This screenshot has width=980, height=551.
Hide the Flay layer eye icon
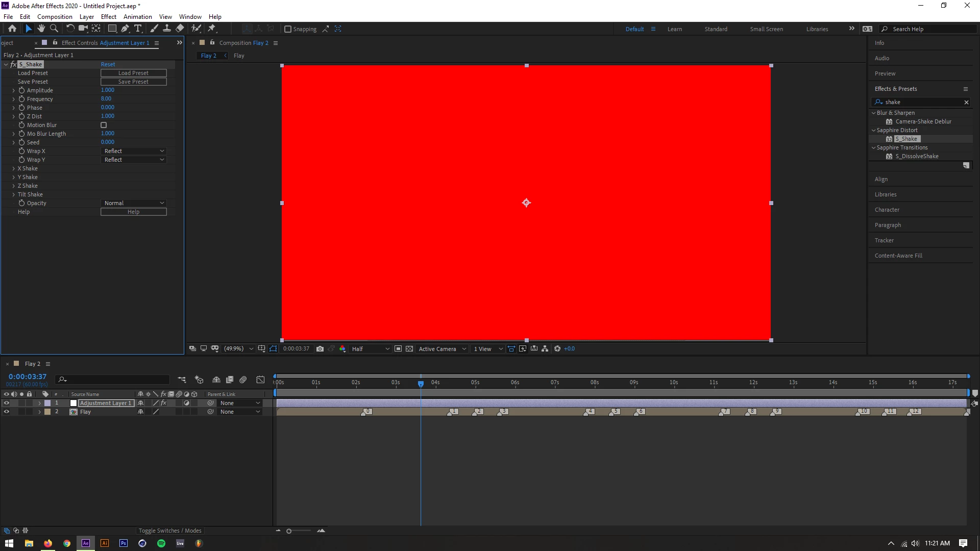click(x=7, y=412)
